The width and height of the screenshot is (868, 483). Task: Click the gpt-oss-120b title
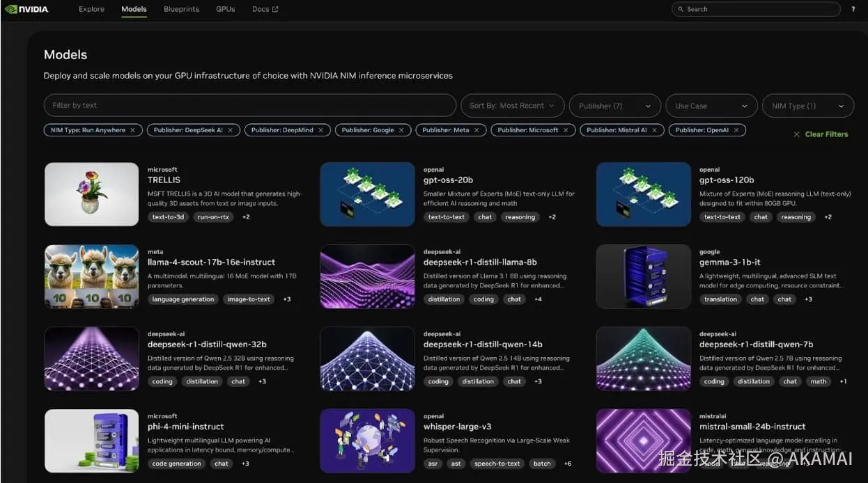727,180
